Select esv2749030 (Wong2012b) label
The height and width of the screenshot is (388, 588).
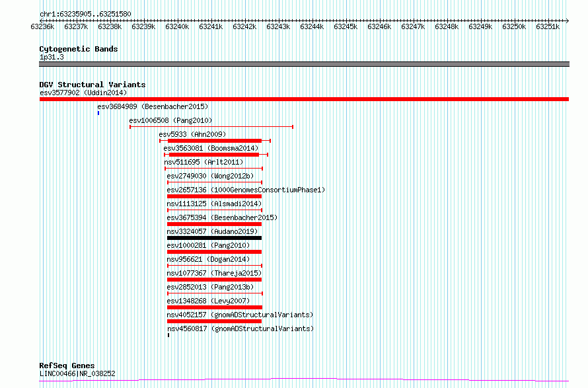click(210, 176)
